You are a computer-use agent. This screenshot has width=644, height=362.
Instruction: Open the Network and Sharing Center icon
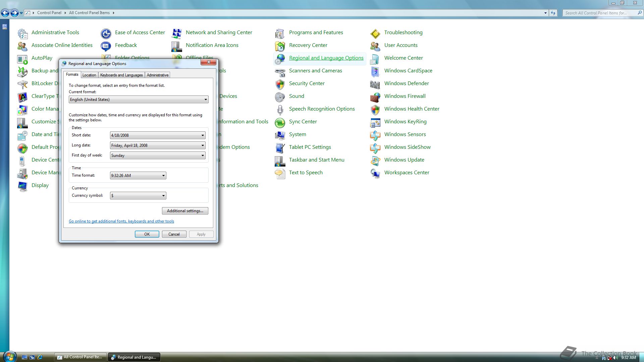[177, 34]
